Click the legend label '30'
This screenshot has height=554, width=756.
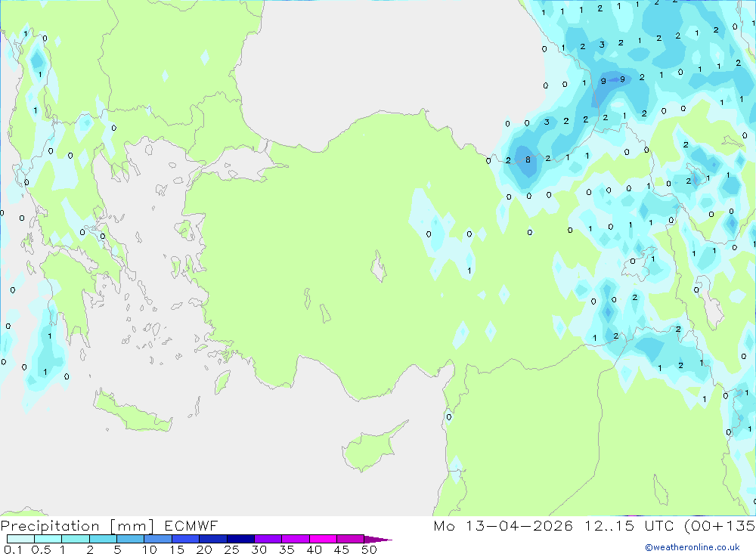click(259, 549)
